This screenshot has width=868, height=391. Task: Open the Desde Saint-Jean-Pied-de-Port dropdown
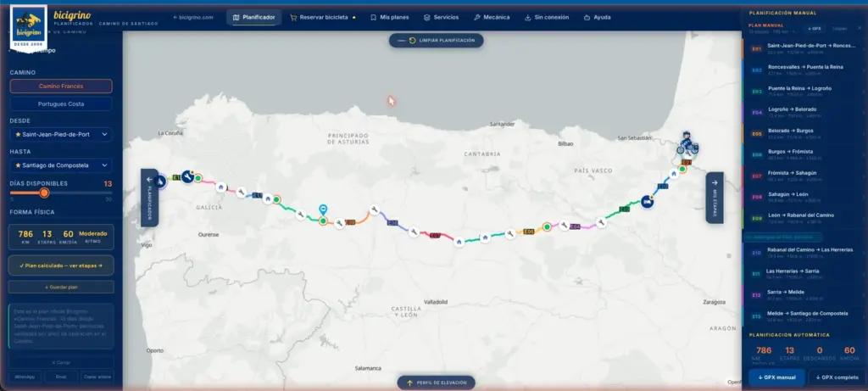point(61,135)
